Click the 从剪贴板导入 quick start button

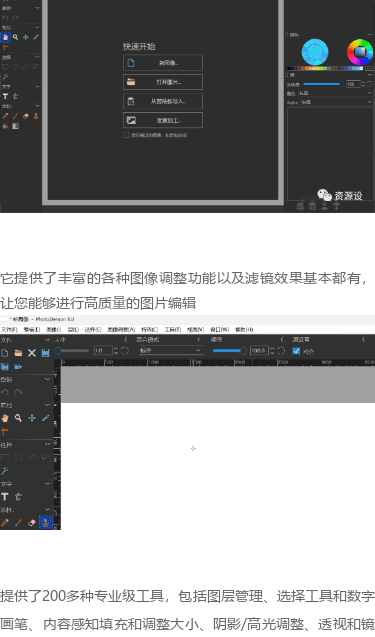pos(163,101)
